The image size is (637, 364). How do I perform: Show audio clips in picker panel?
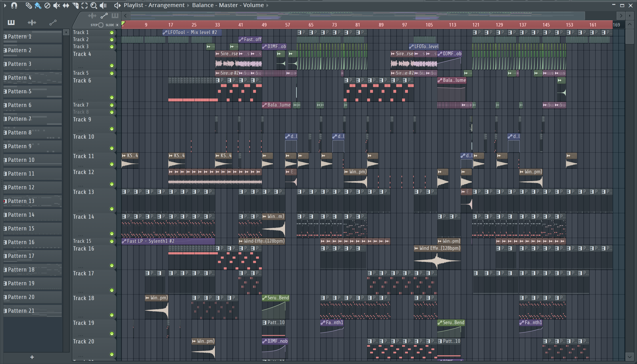click(32, 23)
